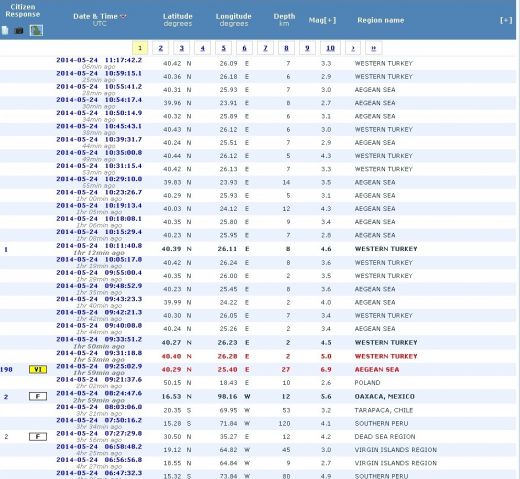
Task: Open event 2014-05-24 06:58:48.2
Action: click(x=99, y=447)
